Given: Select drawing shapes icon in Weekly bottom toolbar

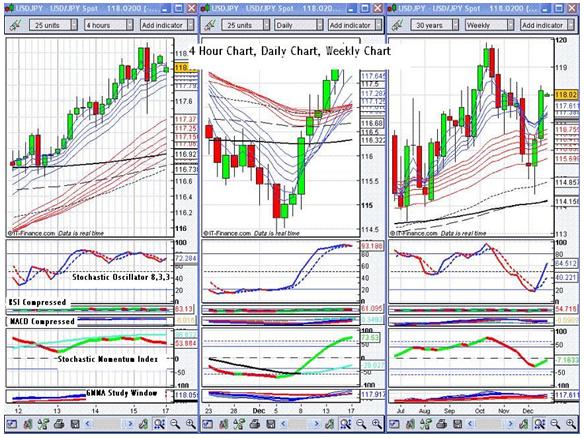Looking at the screenshot, I should (x=426, y=424).
